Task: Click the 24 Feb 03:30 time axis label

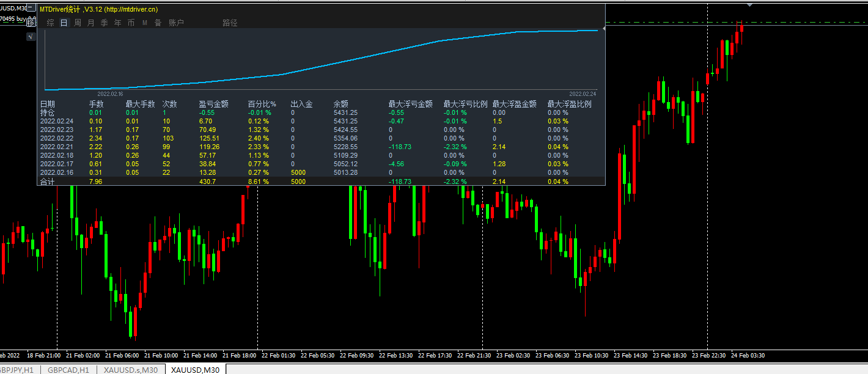Action: click(x=748, y=355)
